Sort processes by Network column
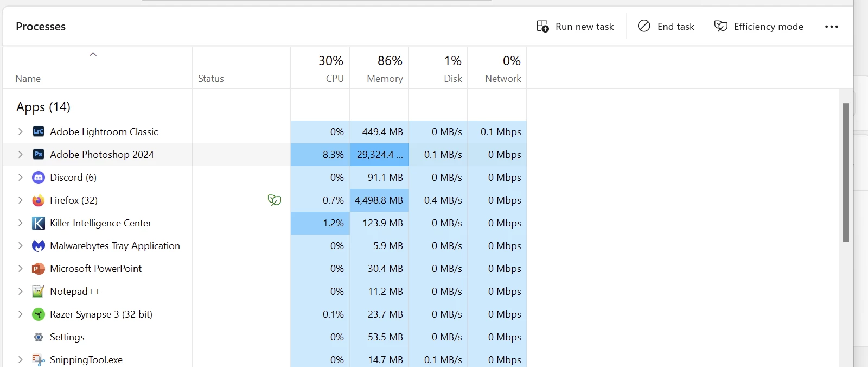 coord(497,67)
